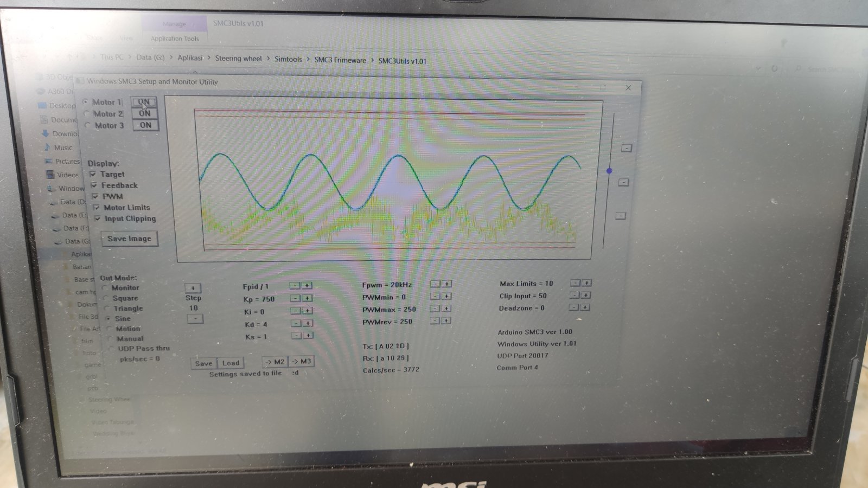Increase Step with the plus button
Viewport: 868px width, 488px height.
tap(193, 288)
